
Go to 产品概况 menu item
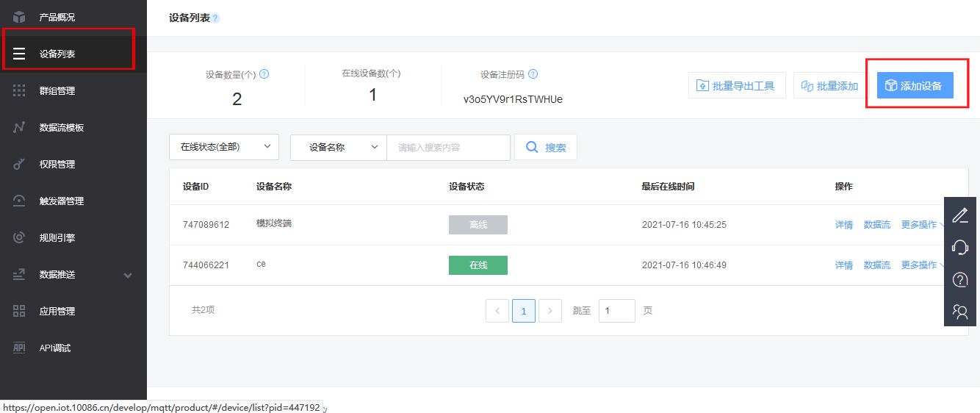pos(73,17)
